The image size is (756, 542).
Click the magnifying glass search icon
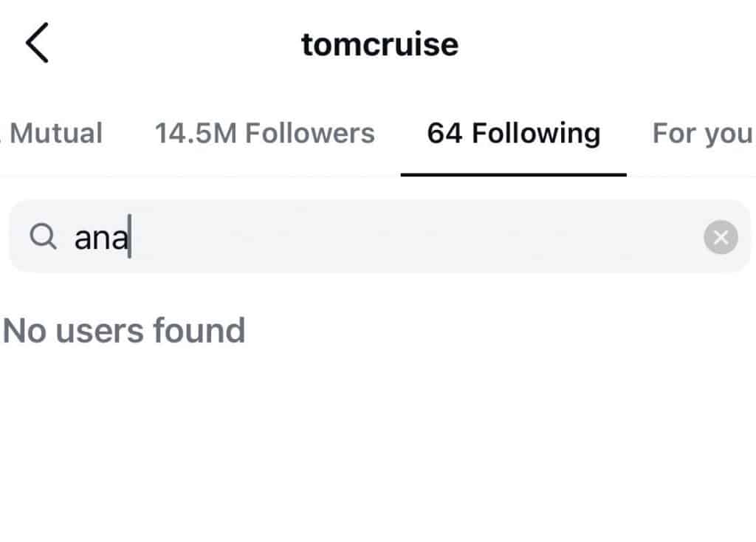click(x=43, y=238)
